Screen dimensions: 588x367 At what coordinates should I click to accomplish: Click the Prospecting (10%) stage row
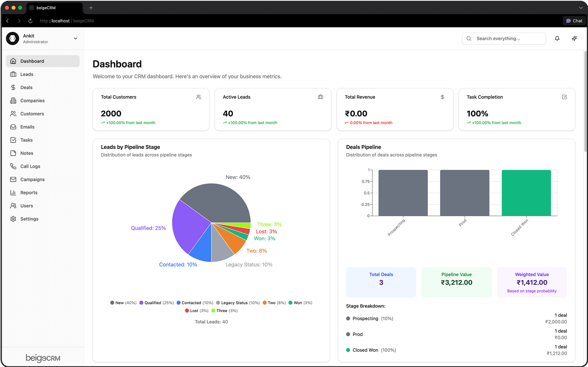456,318
